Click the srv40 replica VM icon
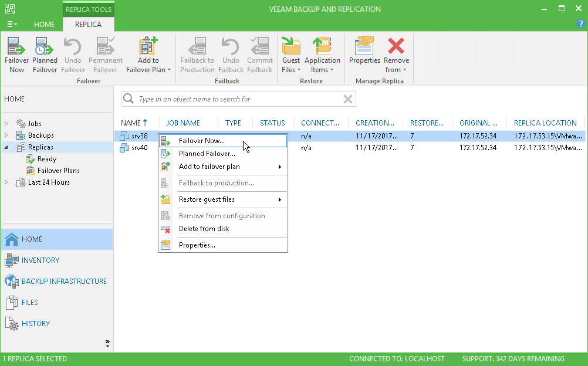This screenshot has height=366, width=588. tap(124, 148)
